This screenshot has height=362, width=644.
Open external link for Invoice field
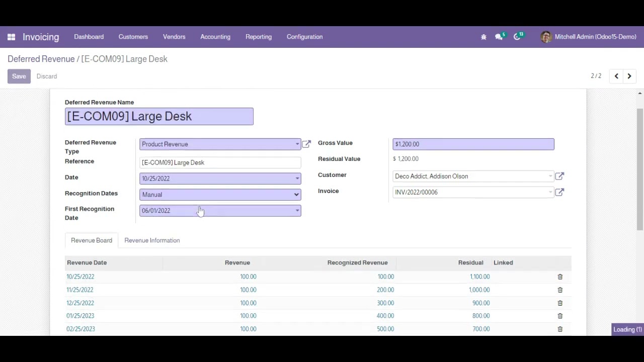click(559, 192)
